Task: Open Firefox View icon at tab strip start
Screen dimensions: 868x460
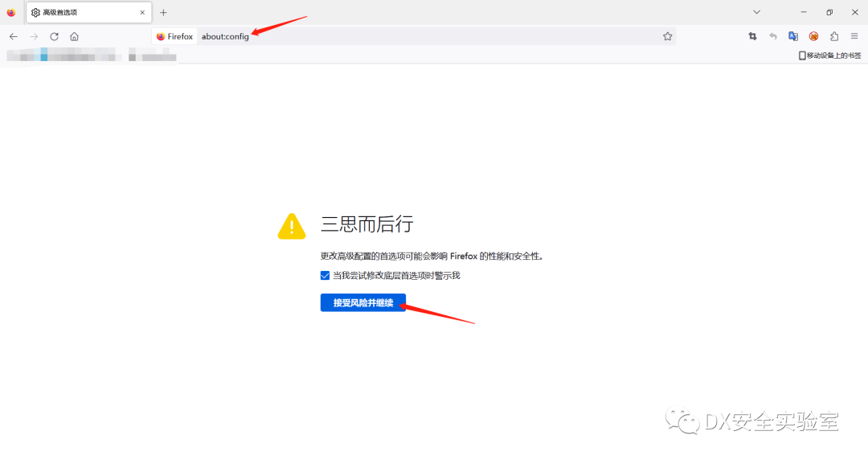Action: pyautogui.click(x=11, y=13)
